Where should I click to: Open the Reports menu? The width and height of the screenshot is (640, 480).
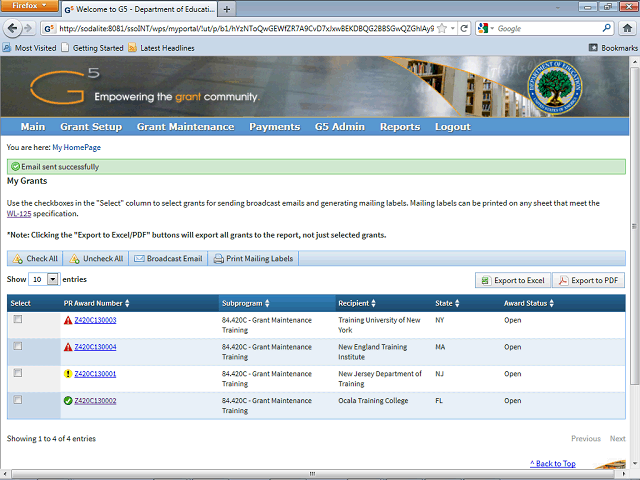tap(400, 127)
